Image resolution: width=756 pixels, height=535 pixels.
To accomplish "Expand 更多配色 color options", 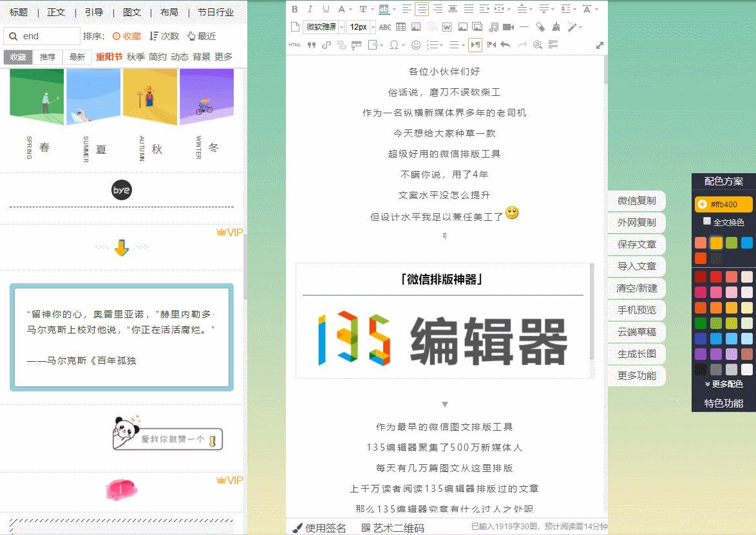I will 724,384.
